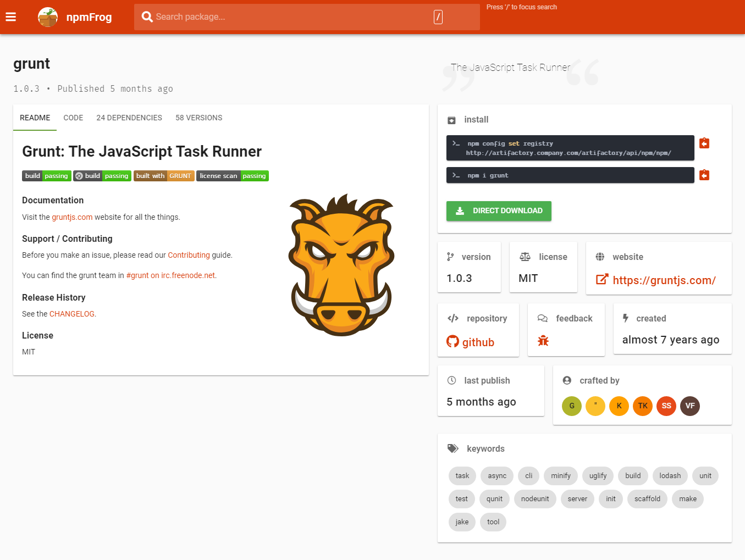This screenshot has width=745, height=560.
Task: Select the task keyword chip
Action: 462,476
